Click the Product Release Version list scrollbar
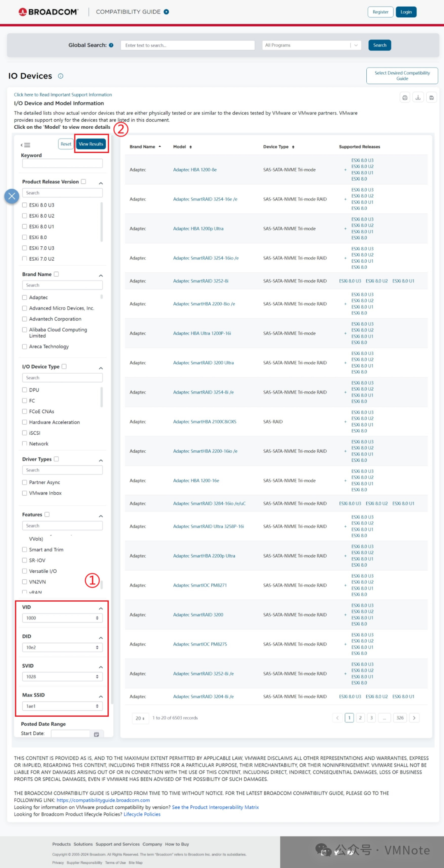Image resolution: width=444 pixels, height=868 pixels. tap(102, 222)
